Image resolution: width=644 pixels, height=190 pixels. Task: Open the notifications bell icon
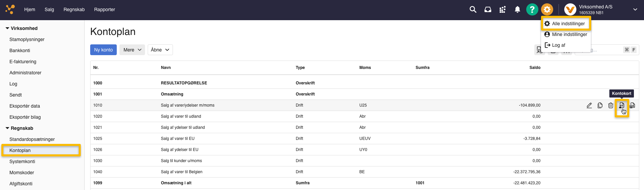tap(517, 10)
